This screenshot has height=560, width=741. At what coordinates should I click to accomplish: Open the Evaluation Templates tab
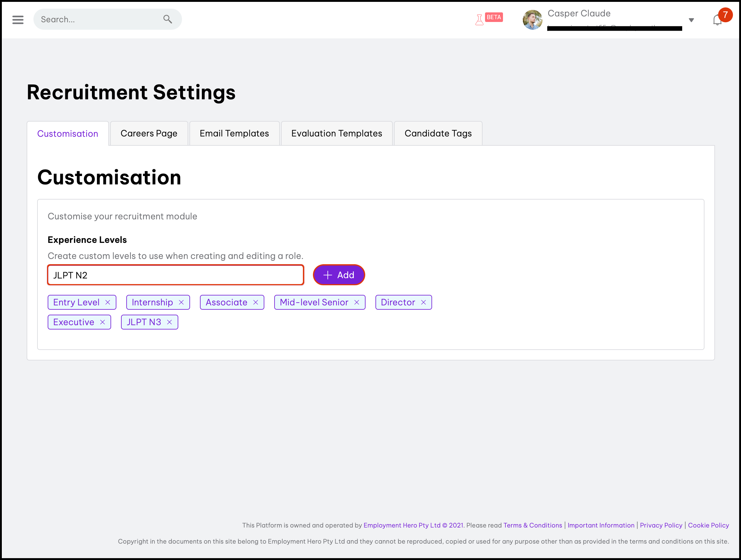point(336,133)
